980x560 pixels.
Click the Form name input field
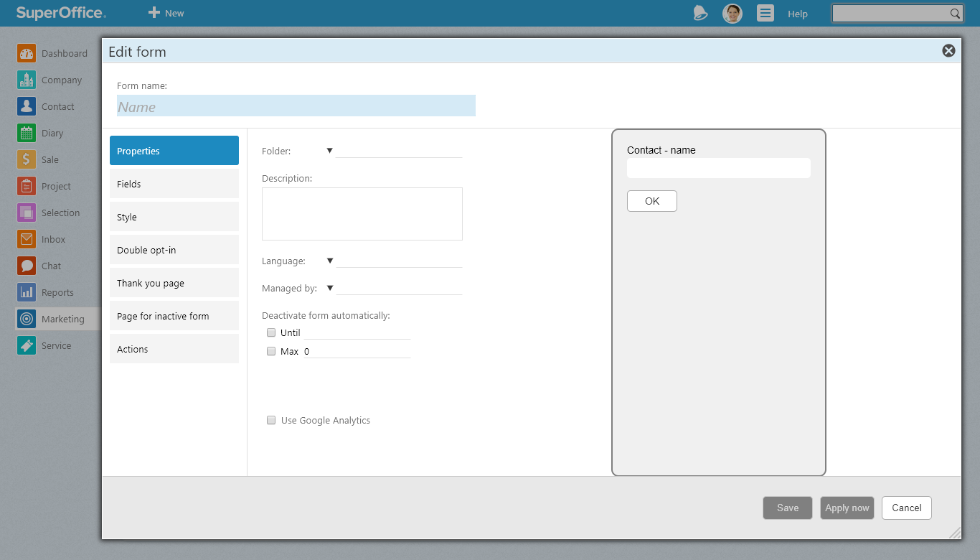click(x=296, y=106)
